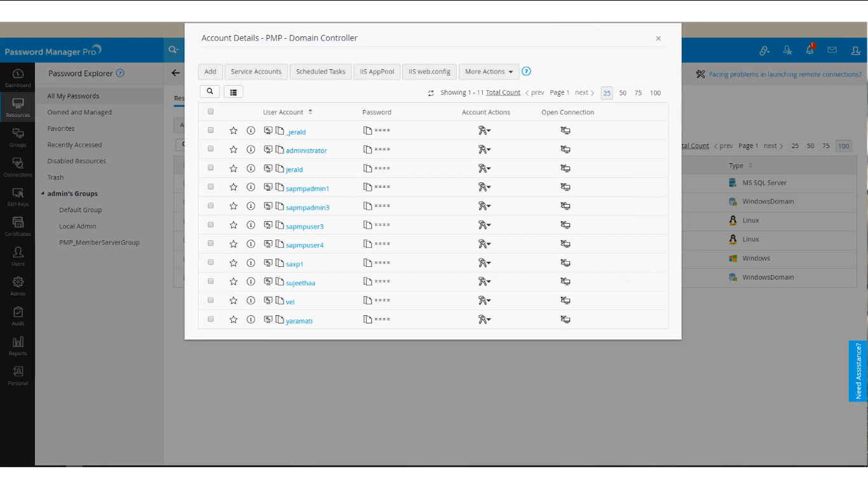This screenshot has height=488, width=868.
Task: Select Owned and Managed in explorer
Action: click(x=79, y=112)
